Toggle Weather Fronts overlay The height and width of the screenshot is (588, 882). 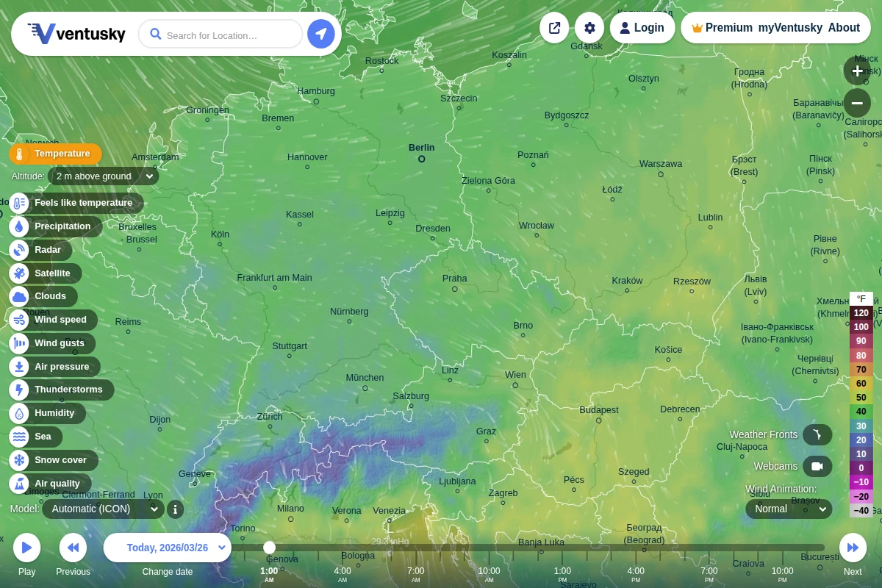coord(817,434)
